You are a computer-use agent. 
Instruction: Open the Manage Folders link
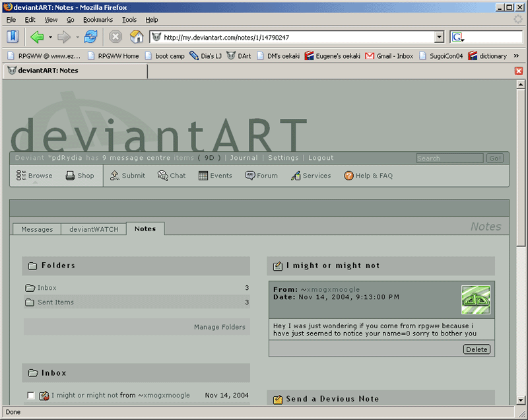[x=220, y=327]
